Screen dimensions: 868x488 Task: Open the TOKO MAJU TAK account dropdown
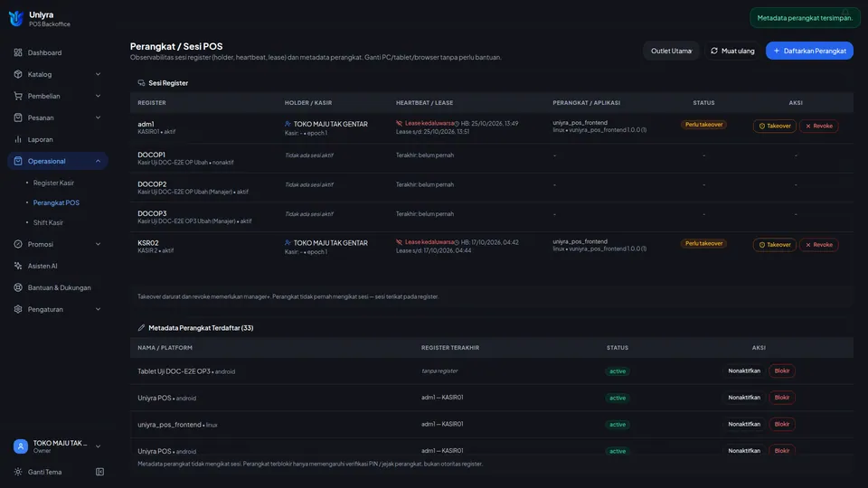coord(58,446)
